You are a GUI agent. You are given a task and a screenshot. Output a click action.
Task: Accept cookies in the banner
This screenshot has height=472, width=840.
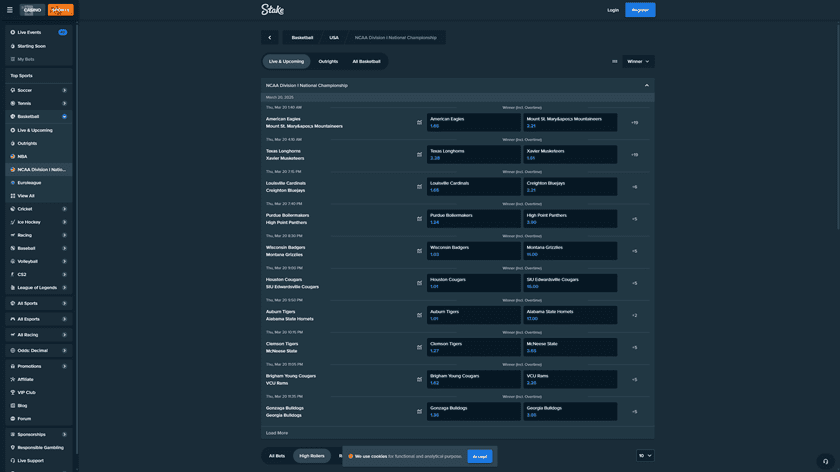479,456
